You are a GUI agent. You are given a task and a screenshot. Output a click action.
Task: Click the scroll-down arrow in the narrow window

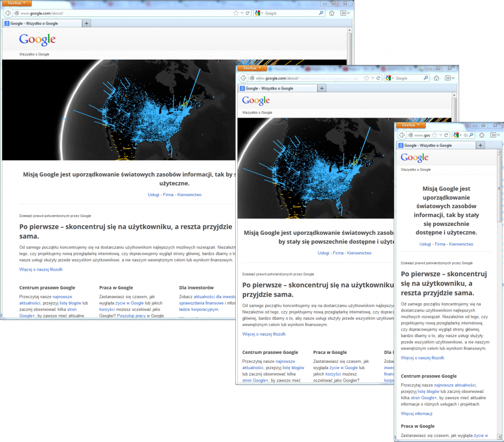pyautogui.click(x=500, y=437)
